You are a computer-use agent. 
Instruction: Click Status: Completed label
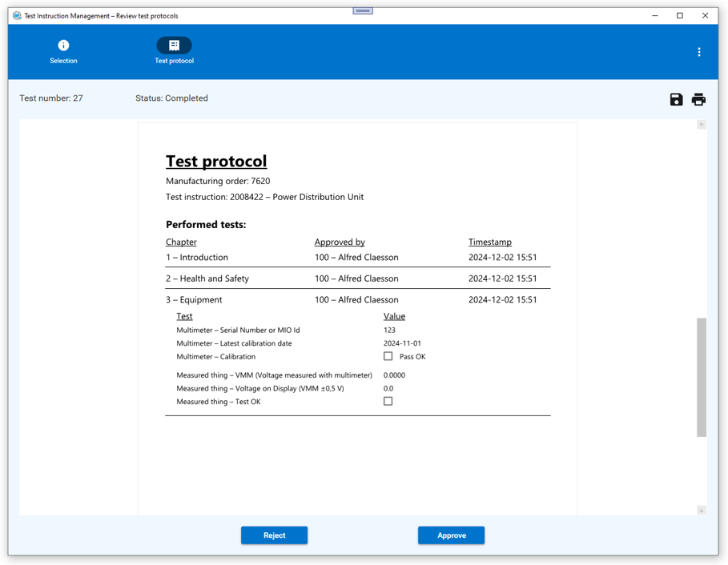pyautogui.click(x=171, y=98)
